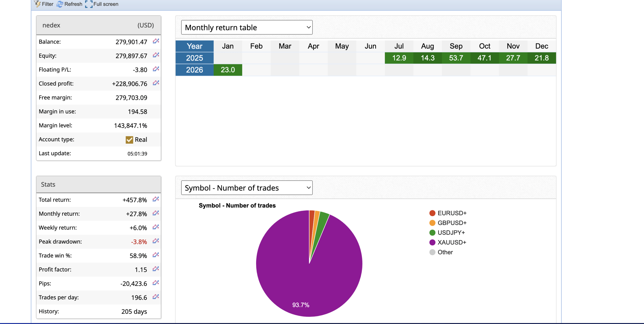This screenshot has height=324, width=644.
Task: Toggle the Real account type checkbox
Action: 129,140
